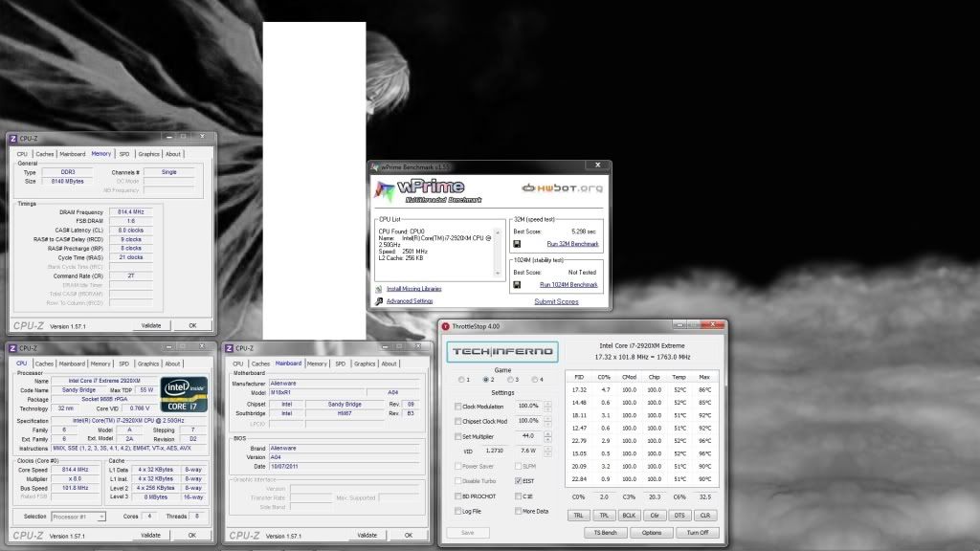Screen dimensions: 980x551
Task: Increase the Clock Modulation percentage with up arrow
Action: [548, 404]
